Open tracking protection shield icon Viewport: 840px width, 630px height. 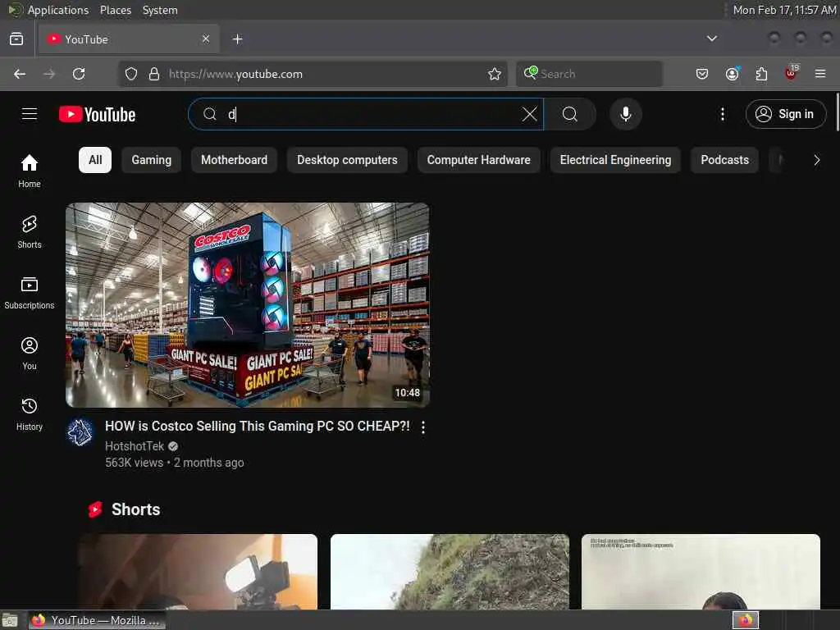pos(131,74)
